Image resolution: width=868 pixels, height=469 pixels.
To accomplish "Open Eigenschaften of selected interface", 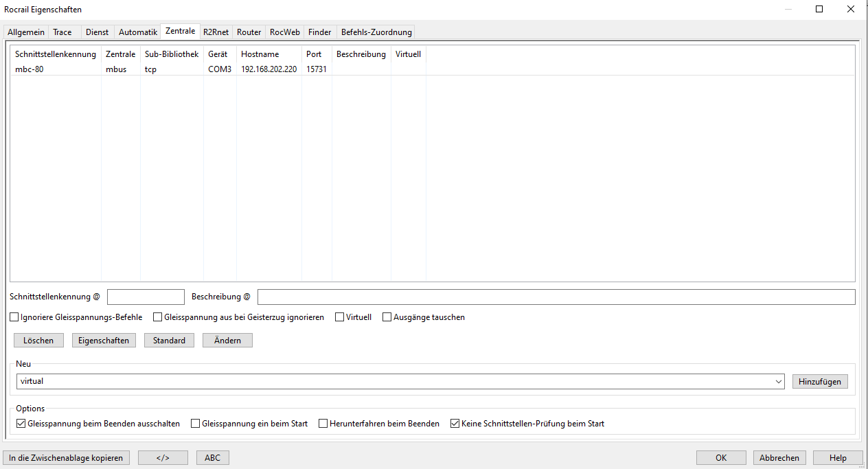I will [104, 341].
